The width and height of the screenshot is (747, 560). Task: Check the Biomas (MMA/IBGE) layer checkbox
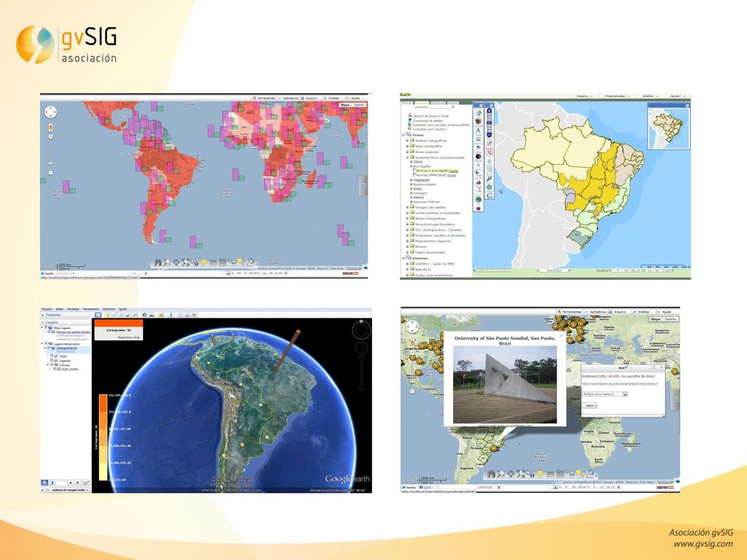[414, 175]
